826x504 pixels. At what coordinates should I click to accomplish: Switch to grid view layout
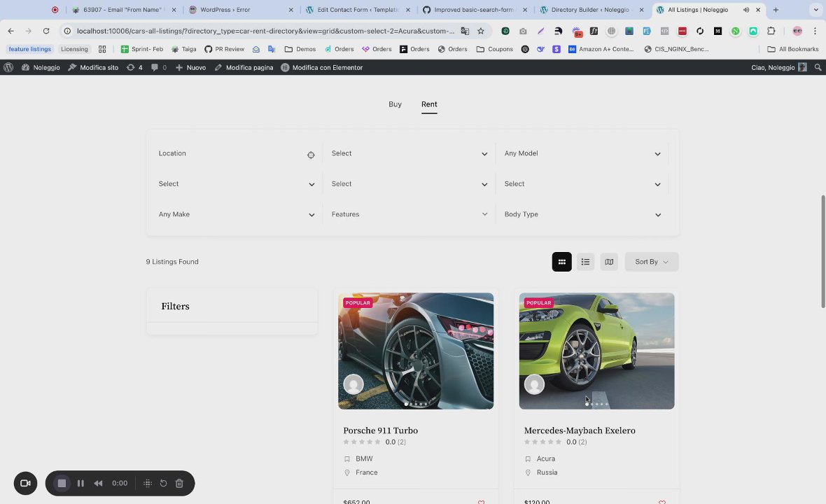coord(561,262)
